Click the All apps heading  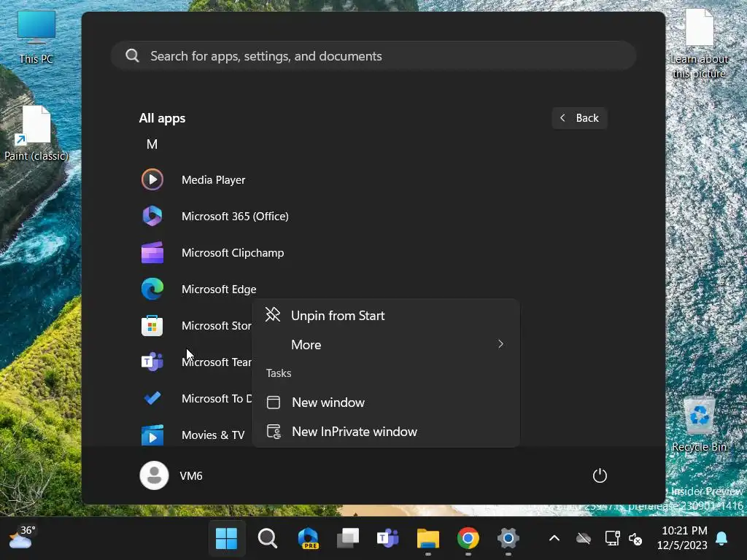(162, 118)
